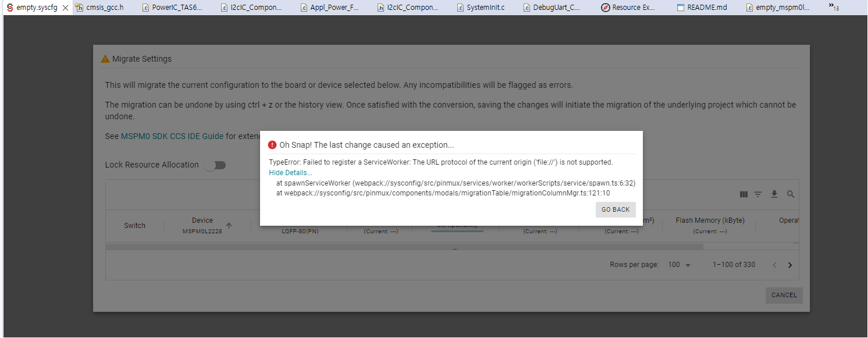868x338 pixels.
Task: Click the empty.syscfg tab SysConfig icon
Action: click(x=10, y=8)
